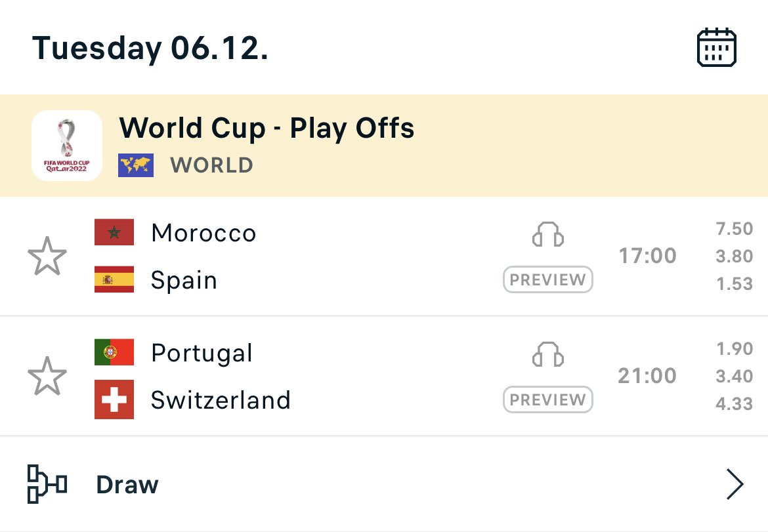Open the World Cup - Play Offs league
The height and width of the screenshot is (532, 768).
pyautogui.click(x=267, y=128)
